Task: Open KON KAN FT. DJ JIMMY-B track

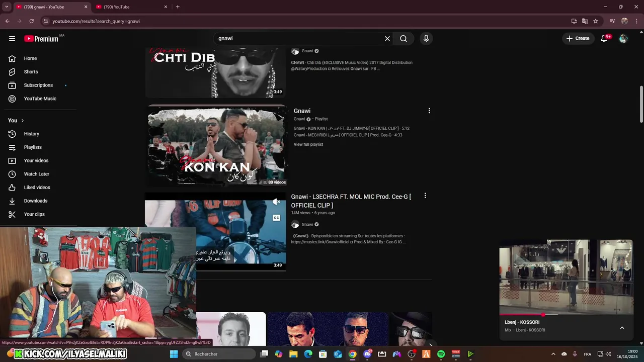Action: (x=351, y=128)
